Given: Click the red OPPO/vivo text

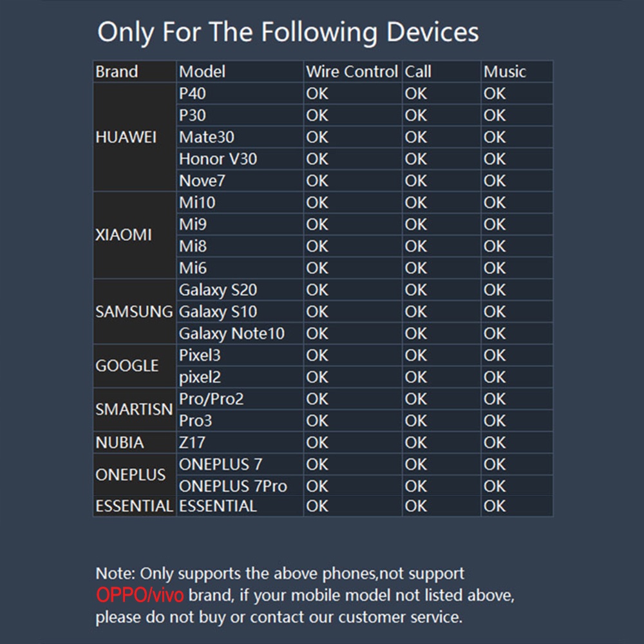Looking at the screenshot, I should pyautogui.click(x=140, y=594).
